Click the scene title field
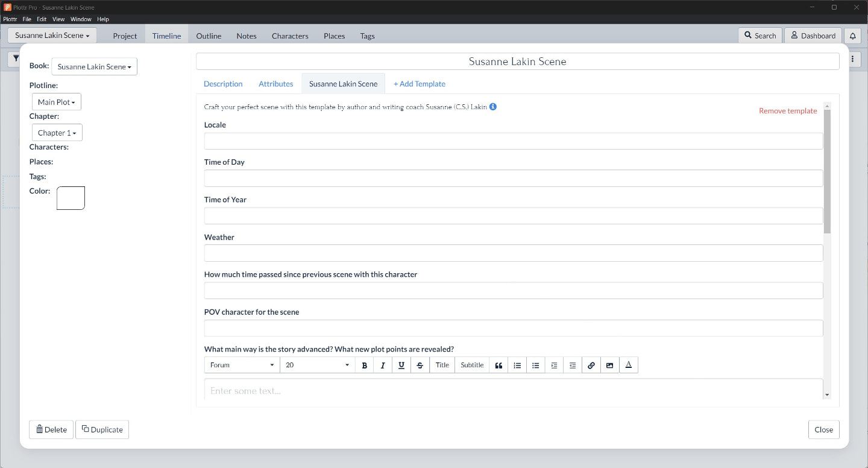This screenshot has width=868, height=468. coord(517,62)
